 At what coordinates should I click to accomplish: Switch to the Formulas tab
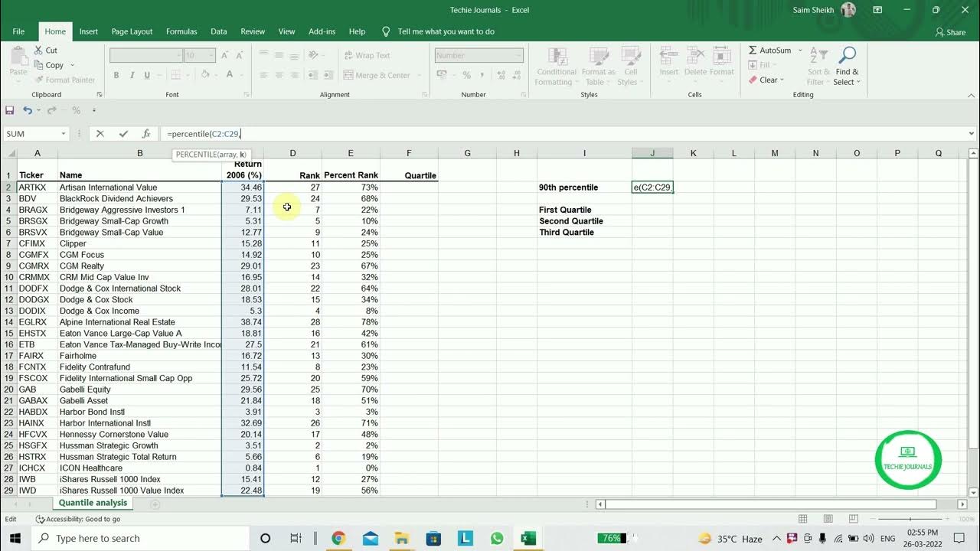[181, 31]
